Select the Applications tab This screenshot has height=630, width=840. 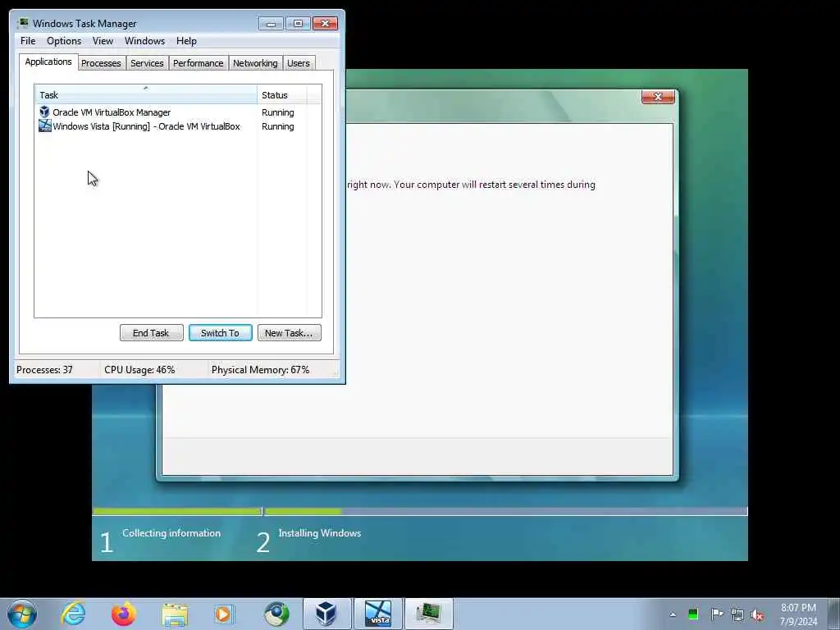[48, 62]
